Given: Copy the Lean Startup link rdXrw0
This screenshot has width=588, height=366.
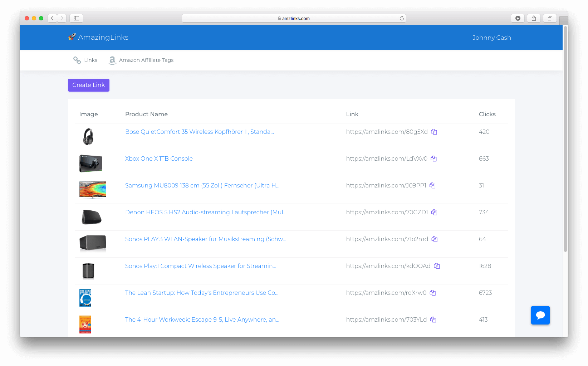Looking at the screenshot, I should pyautogui.click(x=433, y=293).
